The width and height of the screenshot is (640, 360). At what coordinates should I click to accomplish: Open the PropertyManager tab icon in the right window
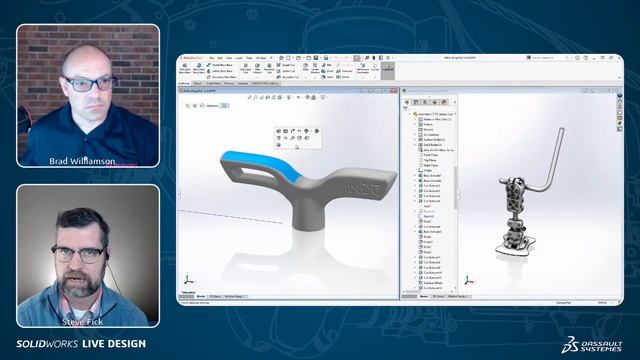416,102
